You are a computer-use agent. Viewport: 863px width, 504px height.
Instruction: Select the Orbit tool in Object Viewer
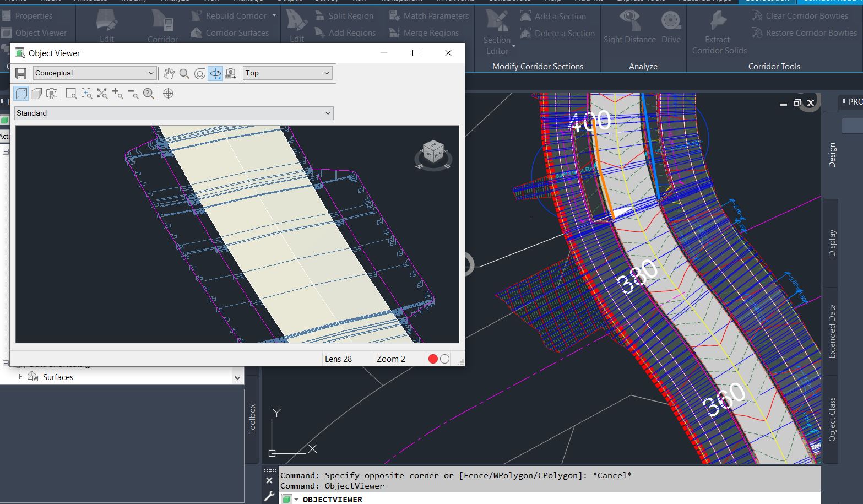tap(200, 73)
